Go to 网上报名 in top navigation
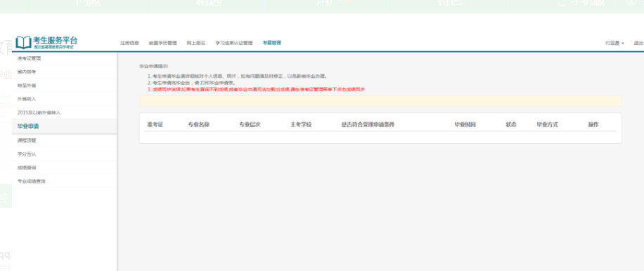This screenshot has width=644, height=271. point(196,43)
